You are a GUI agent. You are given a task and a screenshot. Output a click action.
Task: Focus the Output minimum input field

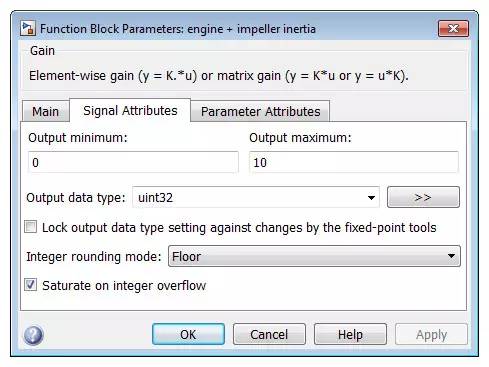pos(133,162)
